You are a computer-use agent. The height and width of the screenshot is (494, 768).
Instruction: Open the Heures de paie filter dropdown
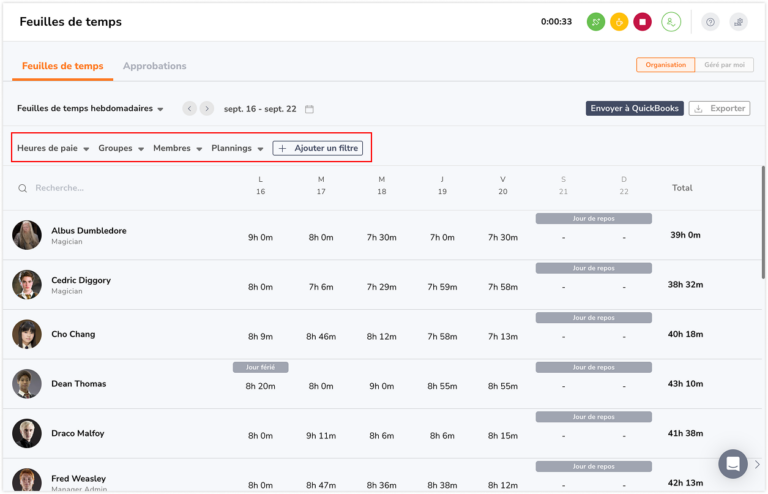(53, 148)
